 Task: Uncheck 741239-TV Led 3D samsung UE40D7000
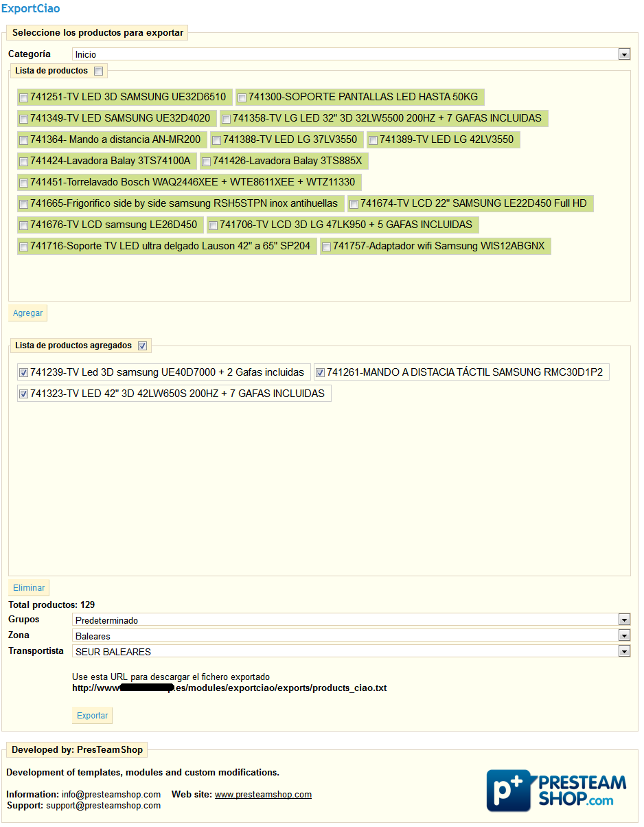pos(24,373)
